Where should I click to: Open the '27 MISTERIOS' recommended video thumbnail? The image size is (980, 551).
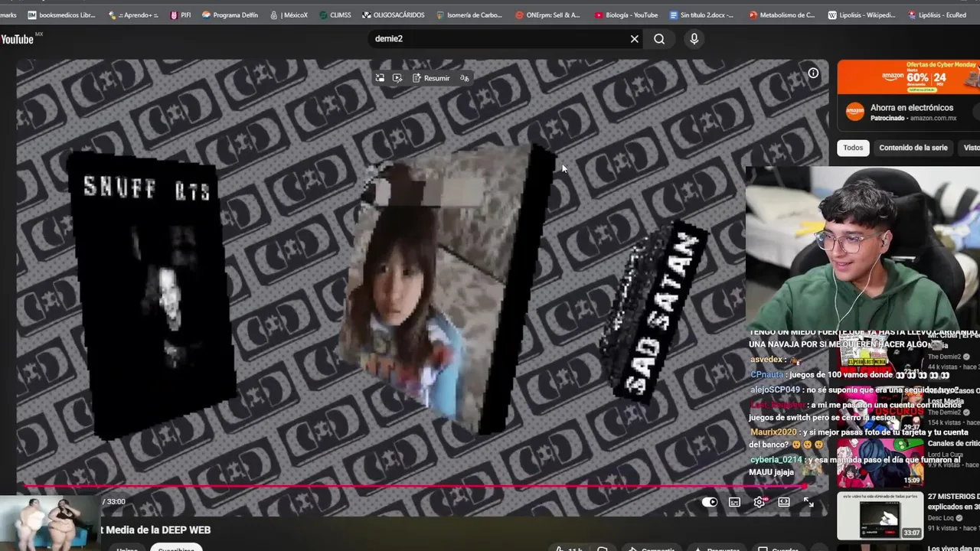[x=880, y=516]
